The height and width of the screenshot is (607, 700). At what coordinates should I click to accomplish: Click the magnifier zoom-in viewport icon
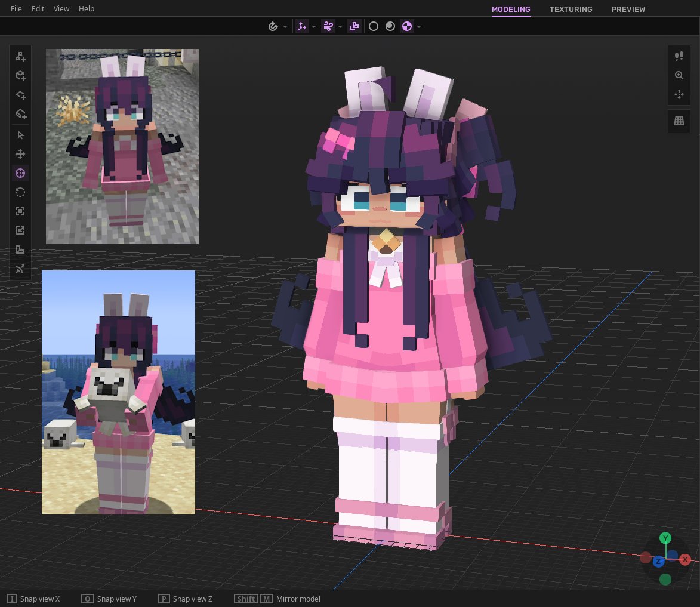pyautogui.click(x=679, y=75)
